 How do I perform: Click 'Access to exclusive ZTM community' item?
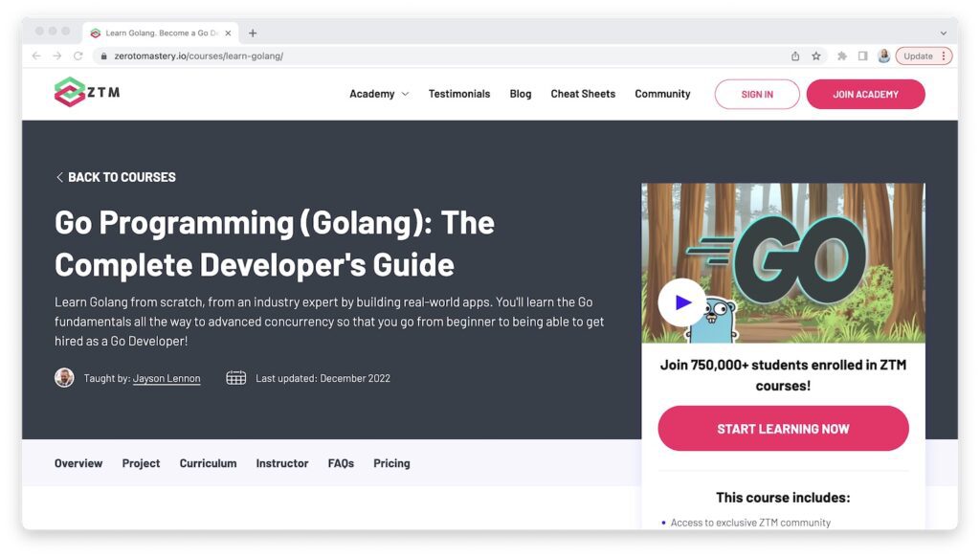pos(750,523)
